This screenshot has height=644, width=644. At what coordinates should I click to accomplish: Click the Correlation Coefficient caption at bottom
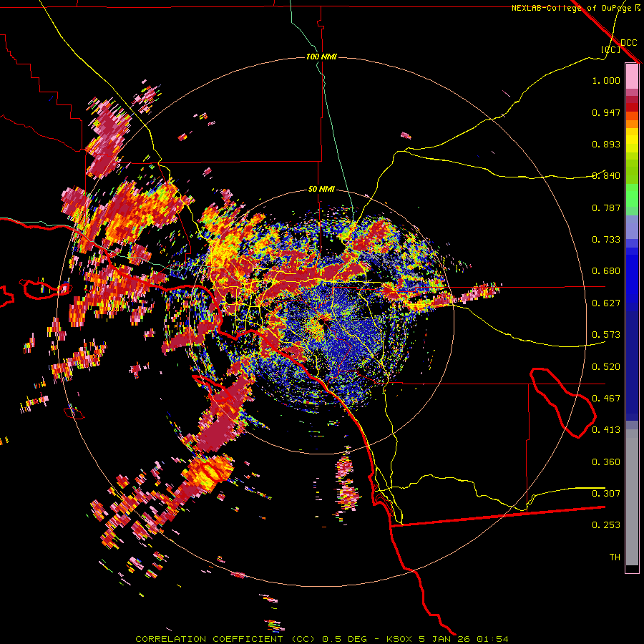coord(321,639)
